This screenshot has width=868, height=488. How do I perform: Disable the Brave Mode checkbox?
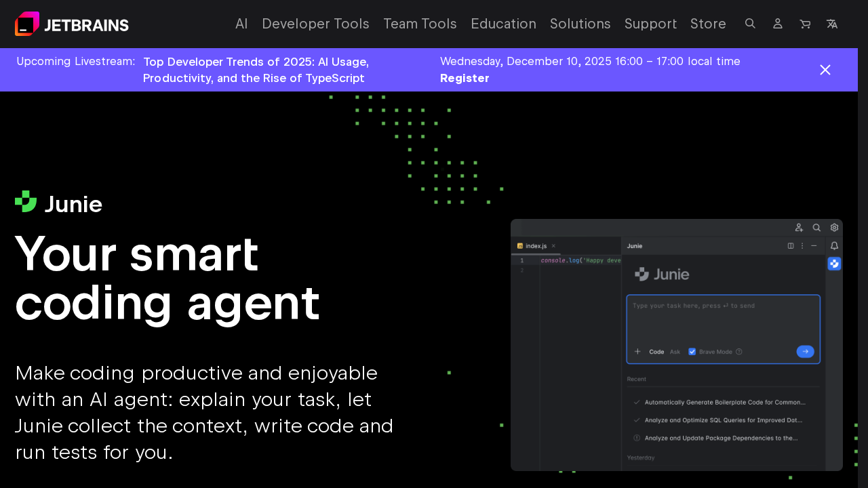point(692,351)
